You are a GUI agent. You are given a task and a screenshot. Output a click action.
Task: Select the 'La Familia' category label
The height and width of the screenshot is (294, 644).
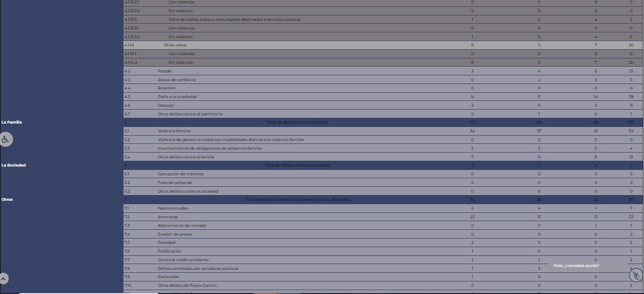(x=12, y=122)
